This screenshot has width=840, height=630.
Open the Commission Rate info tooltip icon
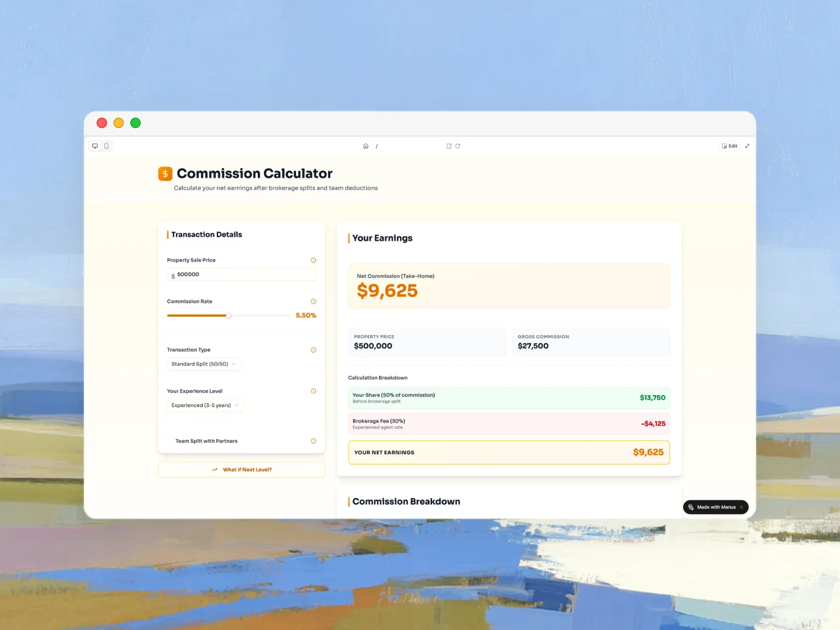[x=313, y=301]
